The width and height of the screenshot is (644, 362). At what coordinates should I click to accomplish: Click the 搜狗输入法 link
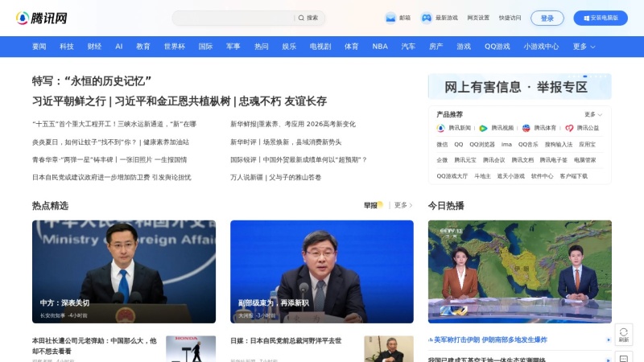559,145
